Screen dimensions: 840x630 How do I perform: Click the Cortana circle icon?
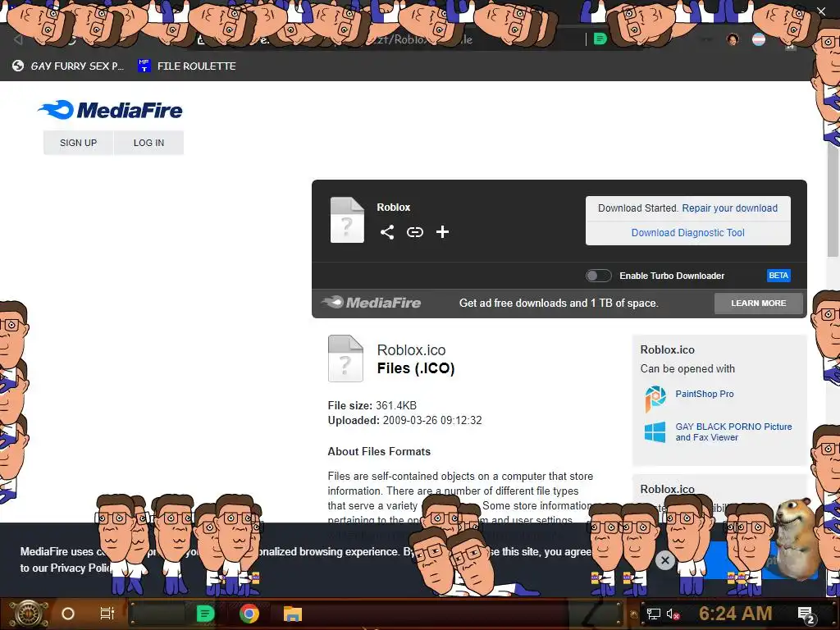pos(68,614)
